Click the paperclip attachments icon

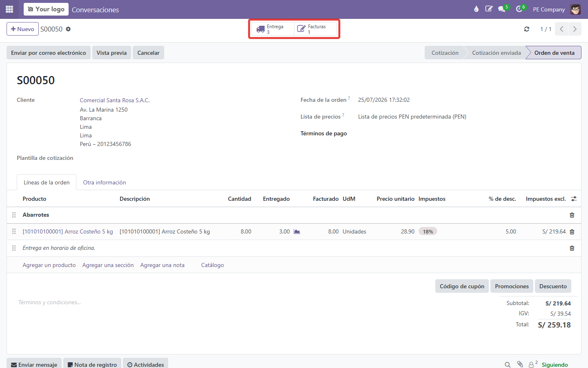click(x=520, y=364)
